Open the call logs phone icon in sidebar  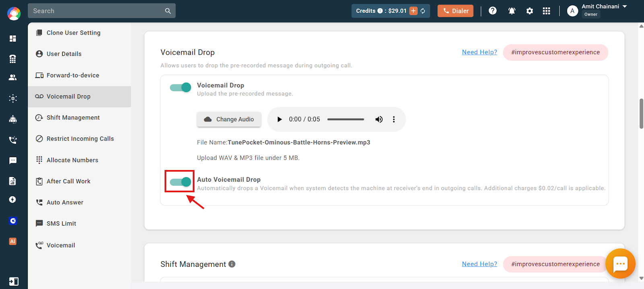click(13, 140)
